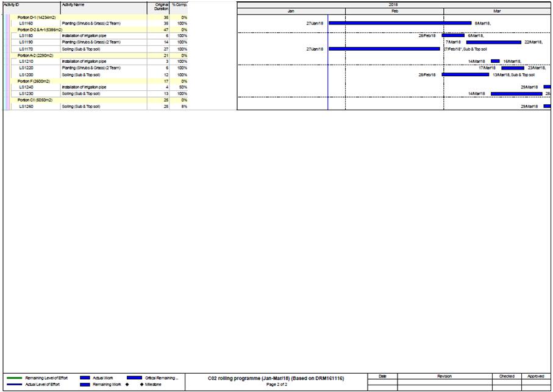The width and height of the screenshot is (553, 392).
Task: Click activity ID LS1230
Action: tap(26, 94)
